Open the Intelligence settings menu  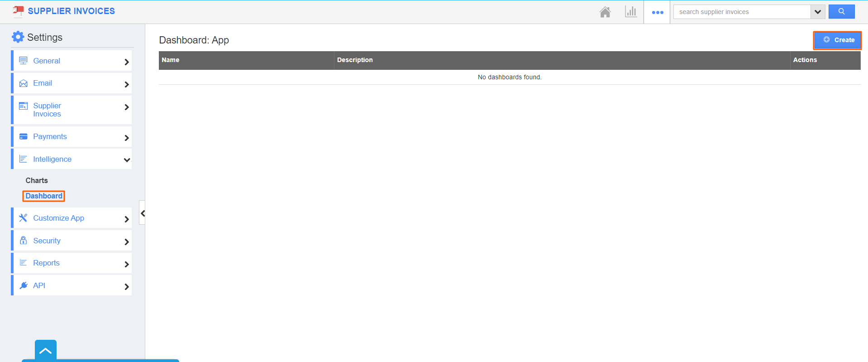click(x=72, y=159)
